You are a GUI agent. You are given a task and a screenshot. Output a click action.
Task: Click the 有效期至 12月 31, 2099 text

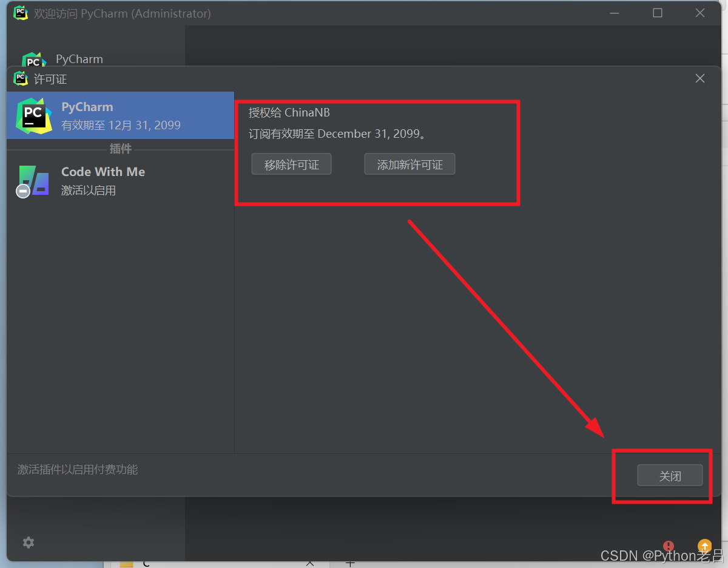click(121, 126)
